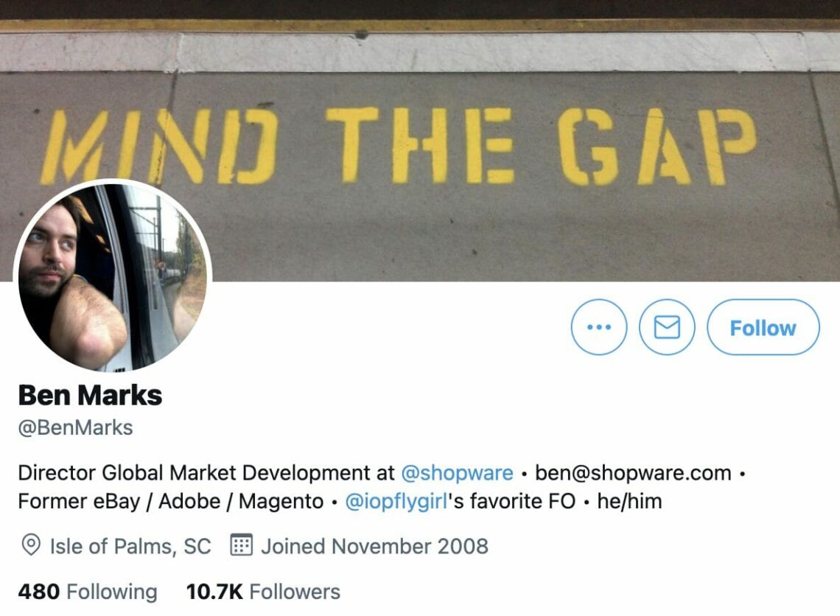Open the Mind The Gap header banner

pyautogui.click(x=420, y=140)
